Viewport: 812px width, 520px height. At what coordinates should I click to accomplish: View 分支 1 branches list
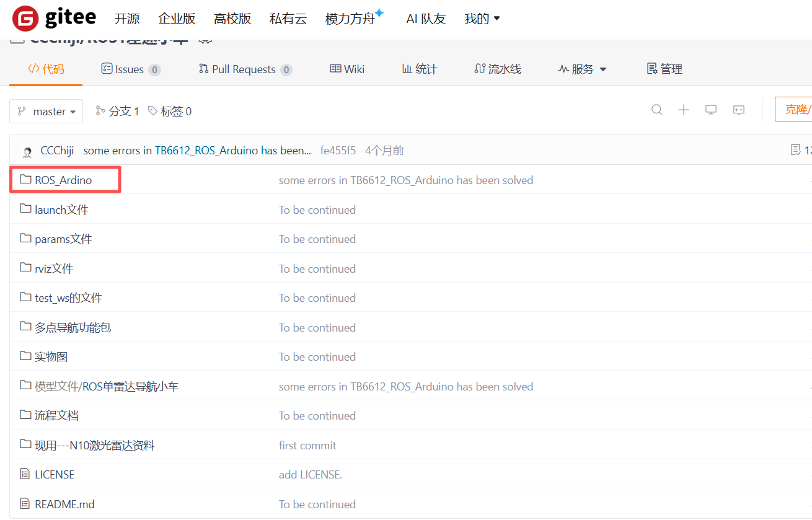117,112
